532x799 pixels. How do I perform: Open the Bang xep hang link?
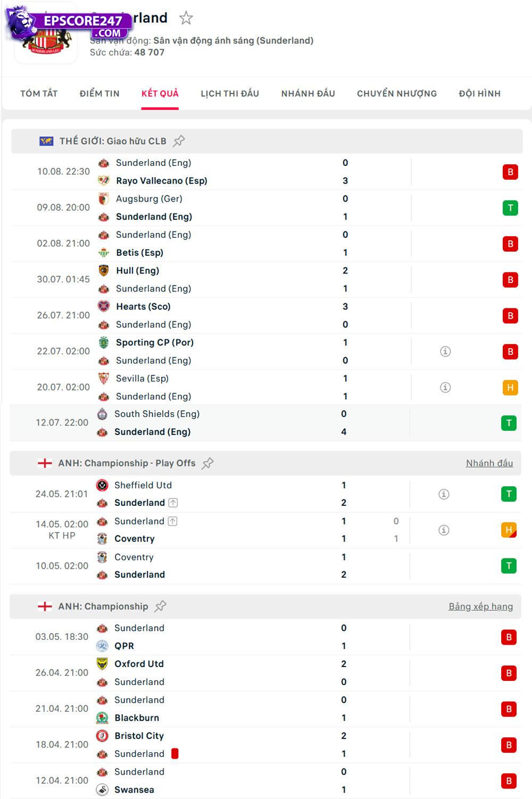480,606
